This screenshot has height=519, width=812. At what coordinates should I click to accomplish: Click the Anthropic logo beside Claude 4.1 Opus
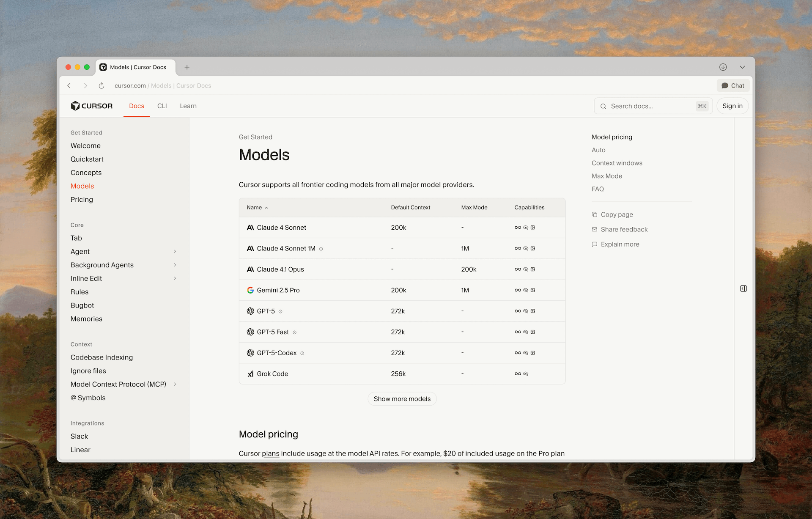[x=250, y=269]
